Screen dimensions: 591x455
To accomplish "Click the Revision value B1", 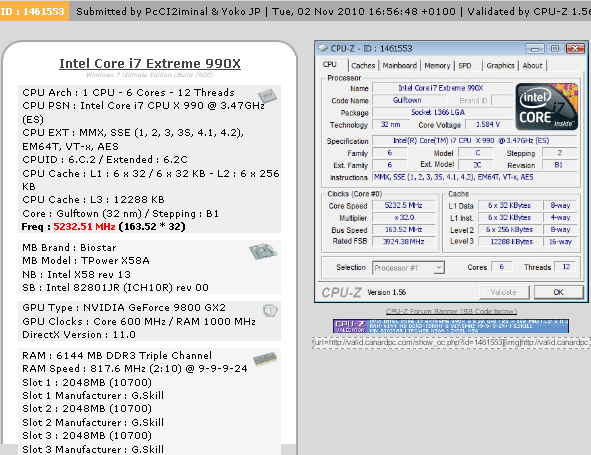I will tap(559, 165).
